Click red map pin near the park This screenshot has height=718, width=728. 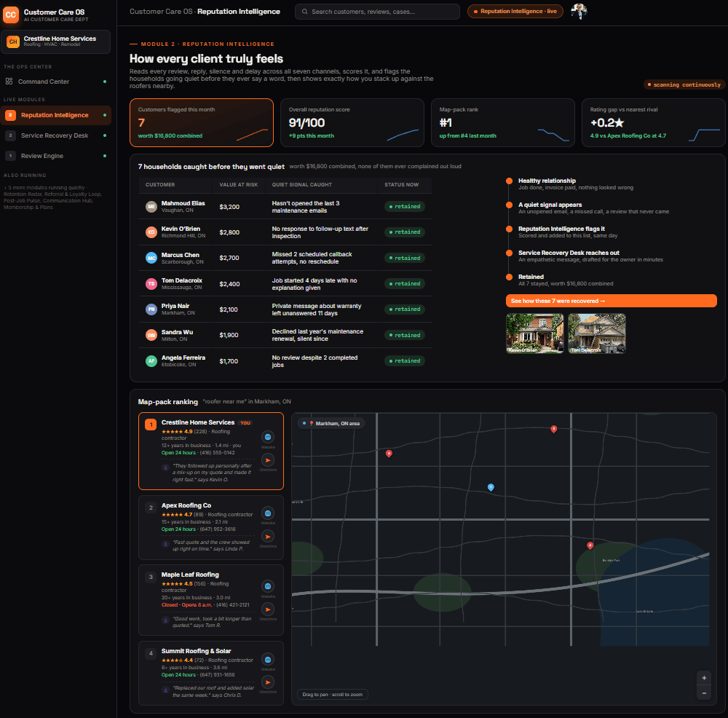click(x=590, y=545)
